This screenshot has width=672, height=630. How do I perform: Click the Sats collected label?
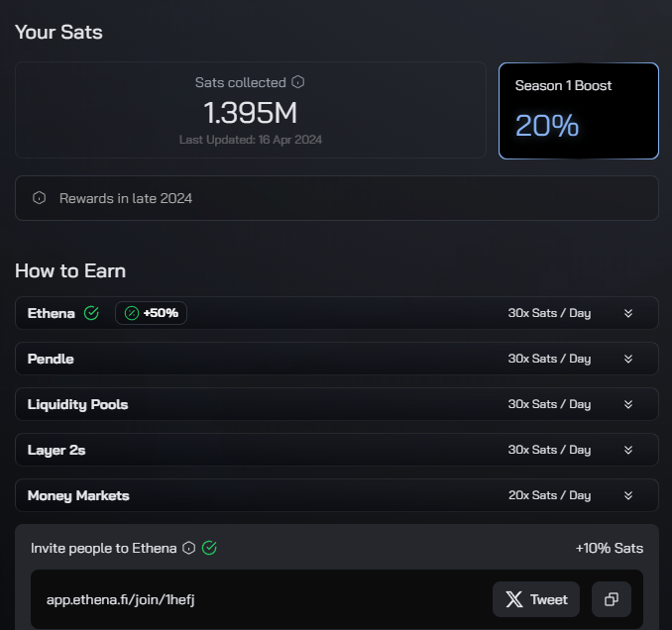tap(241, 82)
